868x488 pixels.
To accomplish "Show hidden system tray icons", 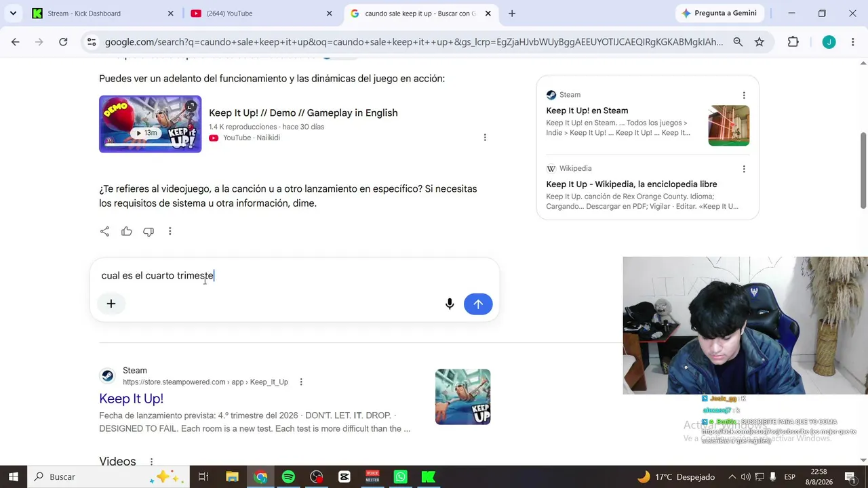I will pos(732,477).
